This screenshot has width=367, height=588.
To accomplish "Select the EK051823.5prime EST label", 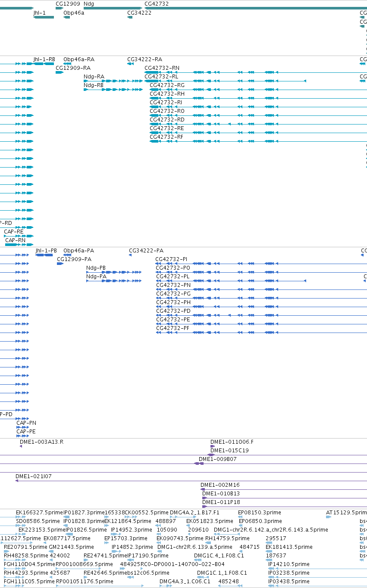I will (x=210, y=521).
